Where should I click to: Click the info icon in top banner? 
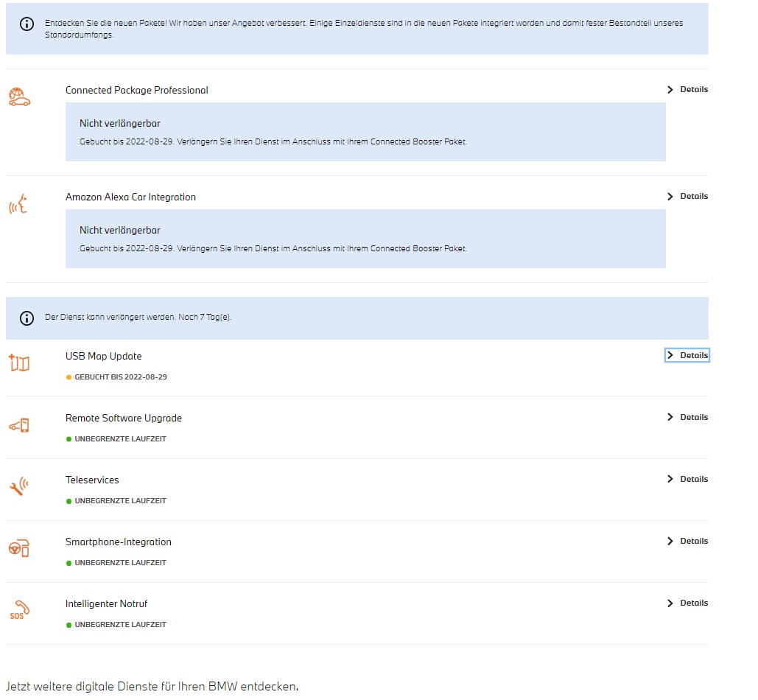coord(27,24)
